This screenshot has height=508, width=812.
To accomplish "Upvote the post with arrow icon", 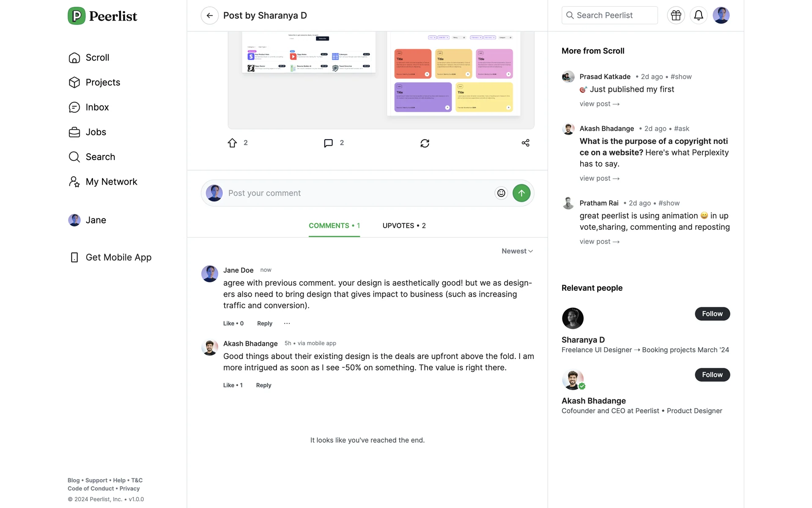I will tap(232, 143).
